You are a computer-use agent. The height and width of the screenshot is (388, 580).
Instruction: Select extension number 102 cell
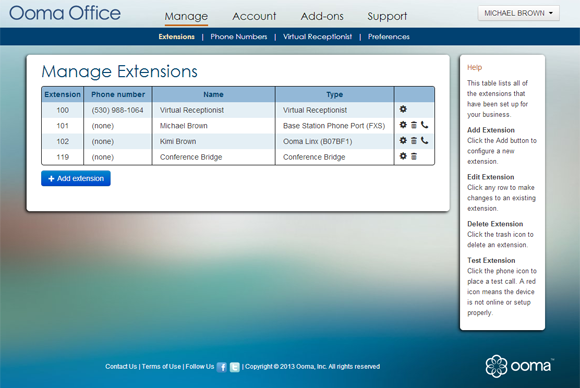[x=63, y=141]
